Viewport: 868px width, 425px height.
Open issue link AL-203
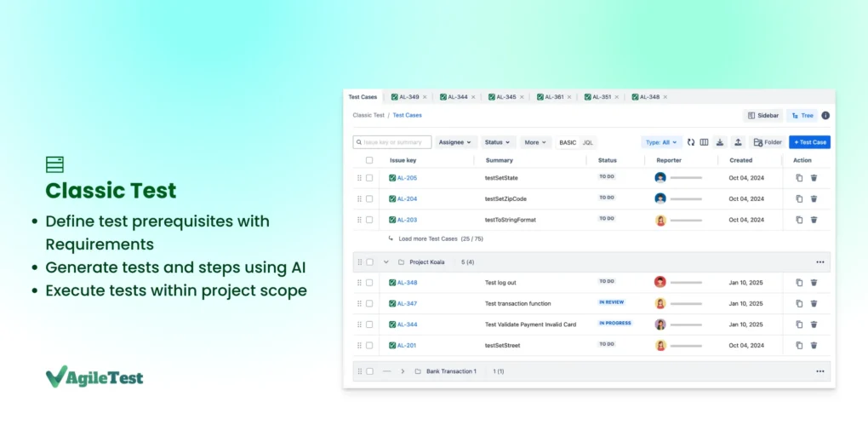coord(407,220)
